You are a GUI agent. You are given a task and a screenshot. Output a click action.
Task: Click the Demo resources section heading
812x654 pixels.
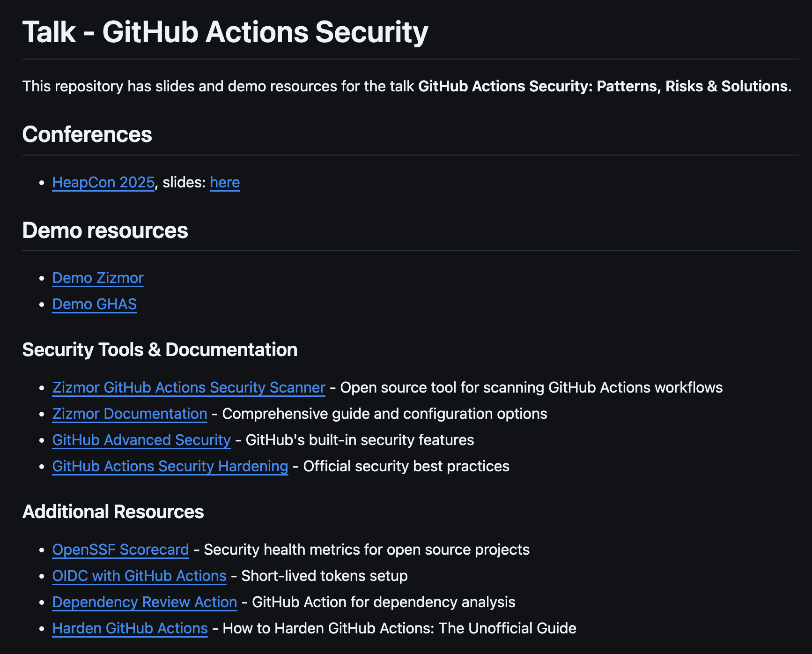click(x=105, y=230)
